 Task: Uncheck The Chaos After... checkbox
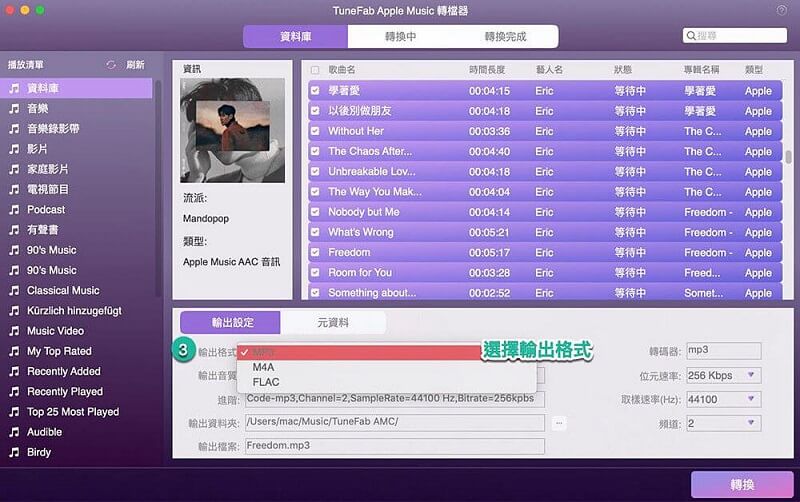point(315,152)
